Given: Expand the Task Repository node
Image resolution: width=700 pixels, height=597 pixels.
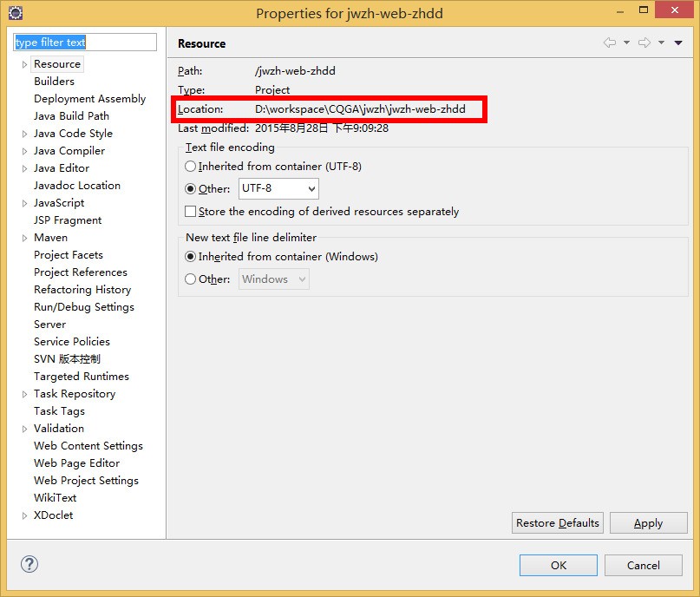Looking at the screenshot, I should (24, 394).
